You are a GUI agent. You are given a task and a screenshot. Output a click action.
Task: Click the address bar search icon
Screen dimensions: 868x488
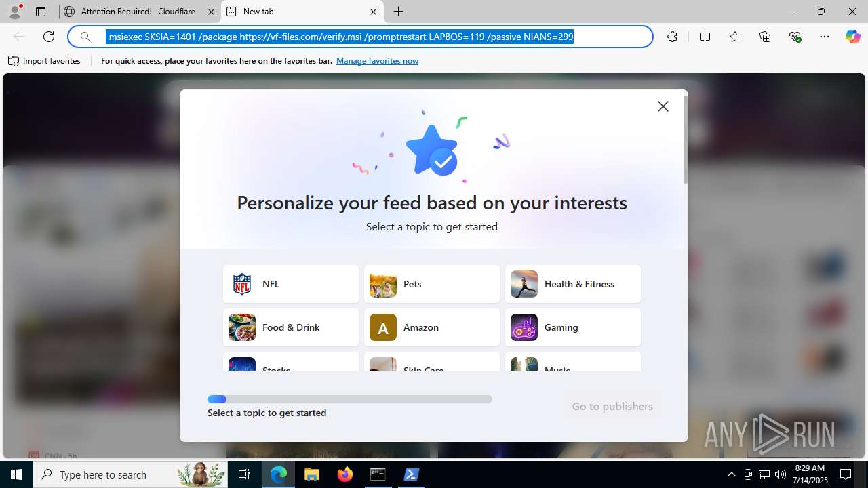click(85, 37)
